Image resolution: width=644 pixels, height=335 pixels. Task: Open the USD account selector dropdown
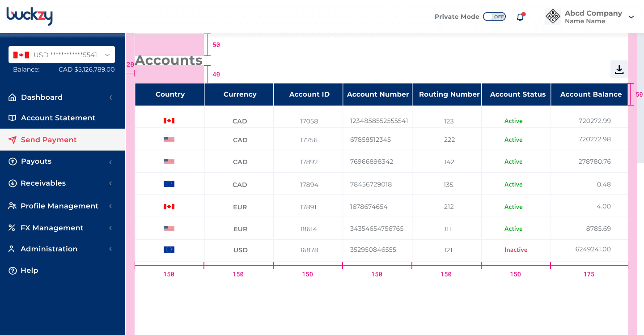tap(62, 55)
